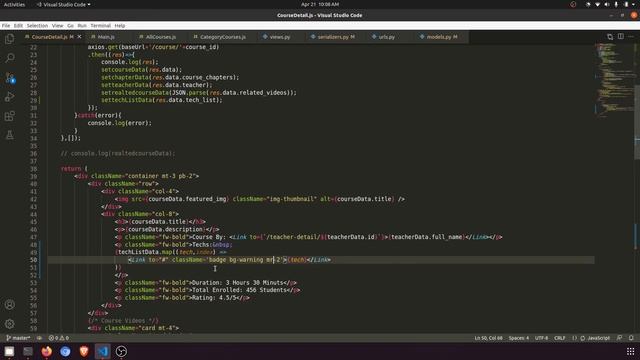Split the editor to the right
Image resolution: width=640 pixels, height=360 pixels.
pos(620,37)
